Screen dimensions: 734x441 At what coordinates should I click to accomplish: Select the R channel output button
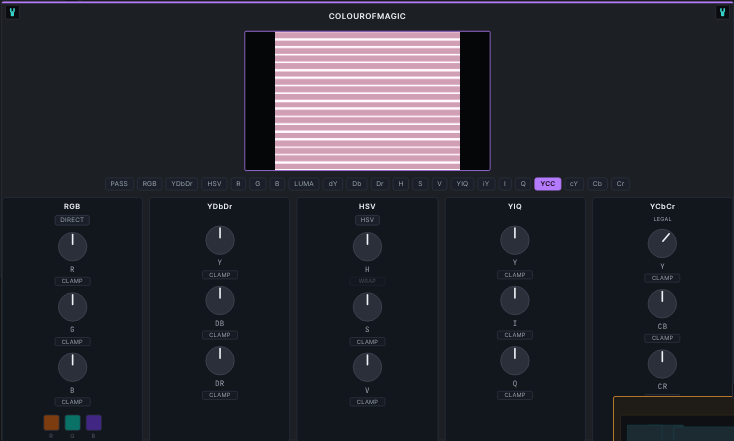point(238,184)
